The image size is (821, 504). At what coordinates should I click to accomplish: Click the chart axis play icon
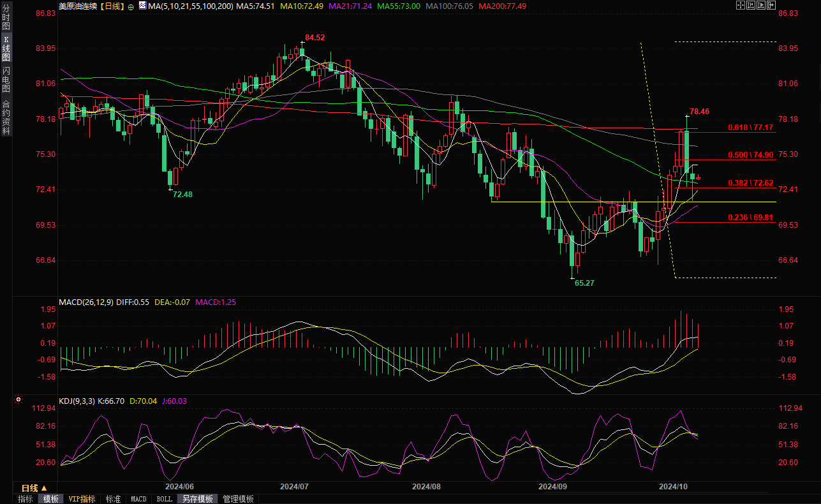[760, 5]
